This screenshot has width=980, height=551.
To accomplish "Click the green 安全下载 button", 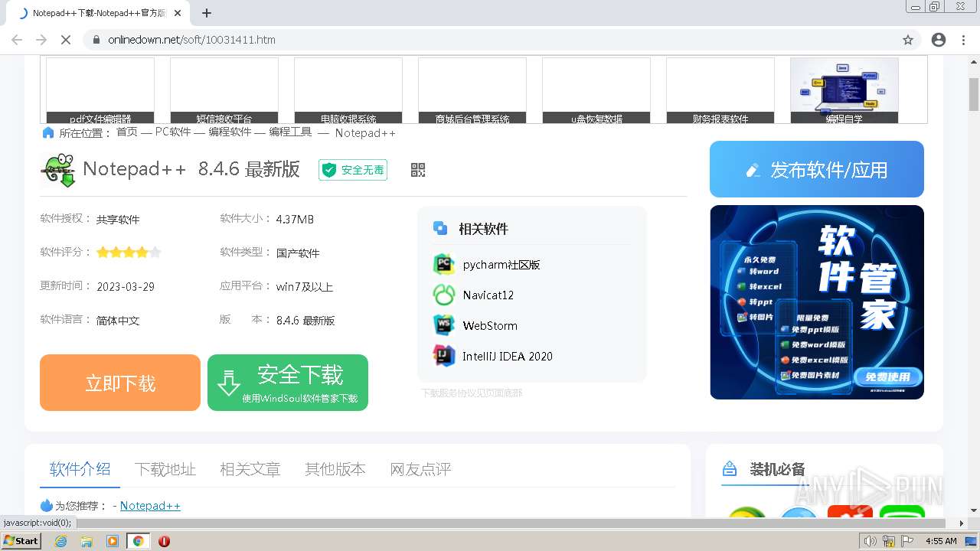I will click(x=288, y=383).
